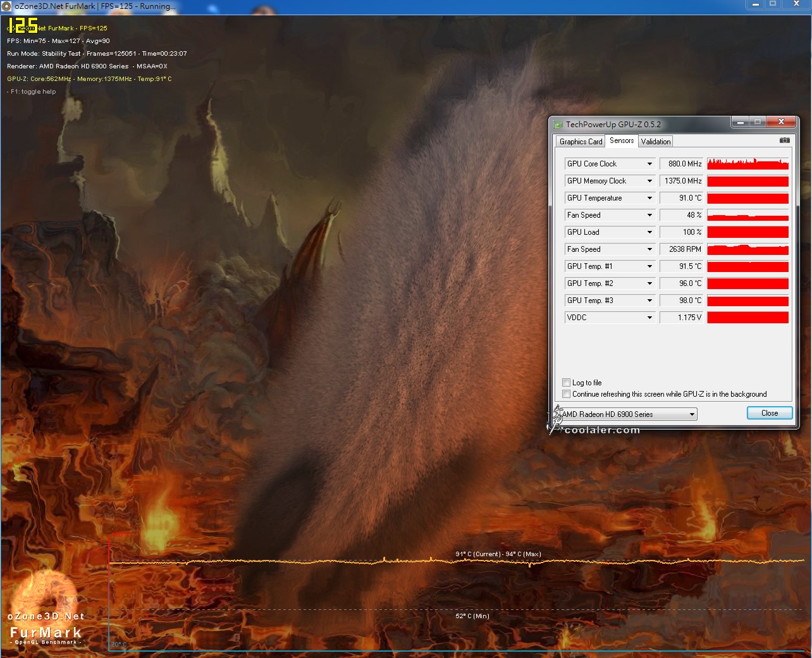Image resolution: width=812 pixels, height=658 pixels.
Task: Open the GPU Core Clock sensor dropdown
Action: [x=649, y=164]
